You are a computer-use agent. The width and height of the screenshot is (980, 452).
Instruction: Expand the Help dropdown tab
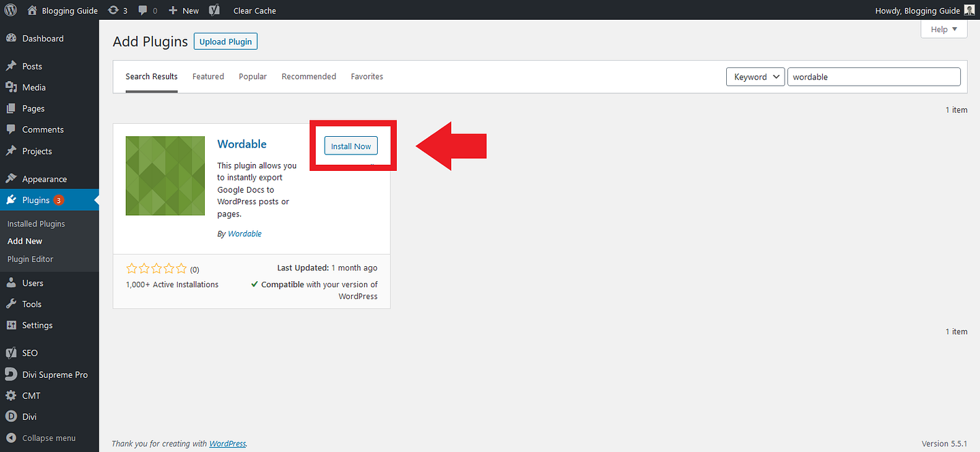pyautogui.click(x=944, y=29)
